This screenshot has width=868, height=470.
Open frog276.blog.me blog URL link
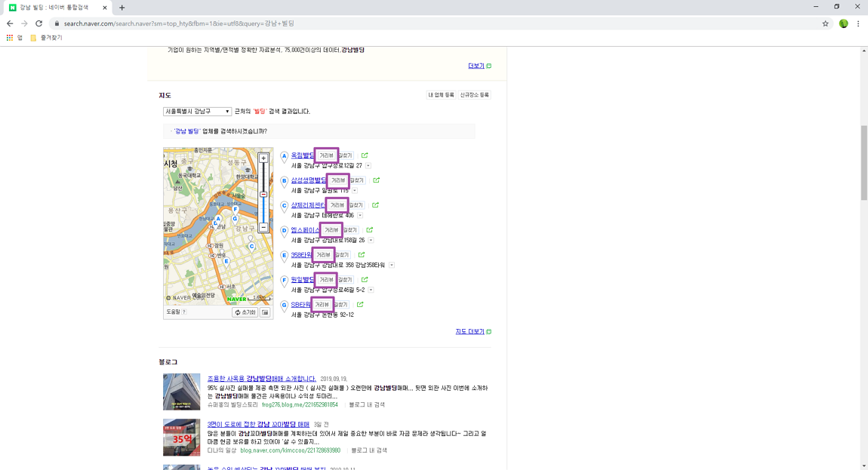(x=300, y=404)
